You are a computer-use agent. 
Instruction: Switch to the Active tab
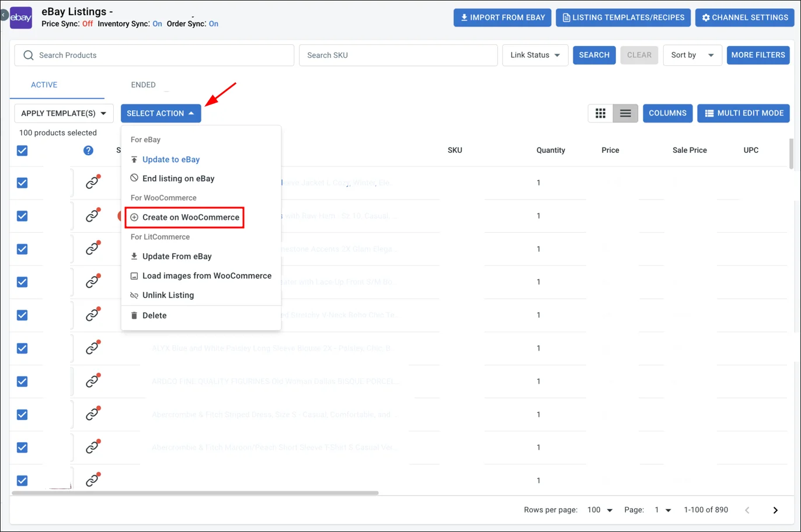click(44, 85)
